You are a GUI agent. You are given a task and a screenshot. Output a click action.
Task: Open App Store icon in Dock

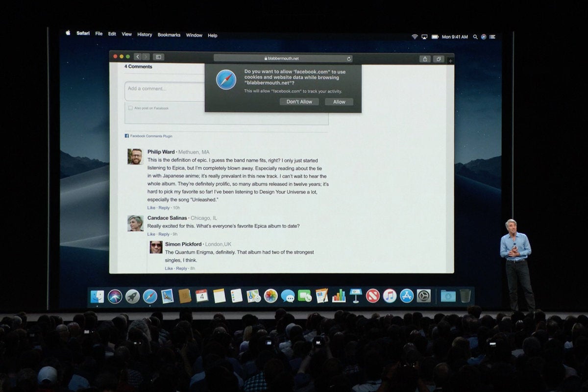pos(407,296)
